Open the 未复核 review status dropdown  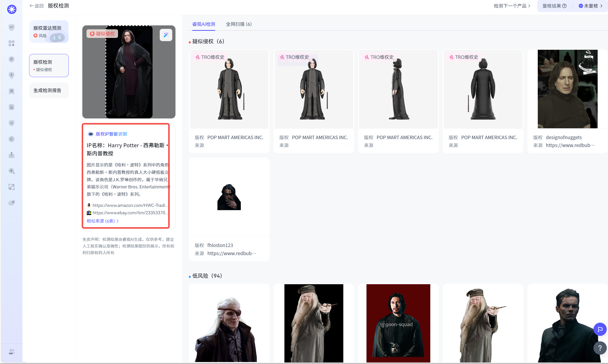(590, 6)
